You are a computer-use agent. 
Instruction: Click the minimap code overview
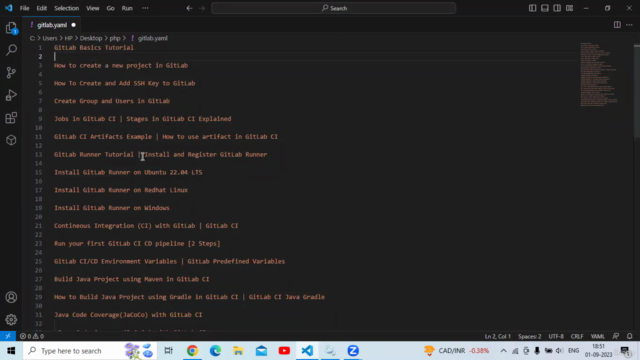[x=599, y=74]
